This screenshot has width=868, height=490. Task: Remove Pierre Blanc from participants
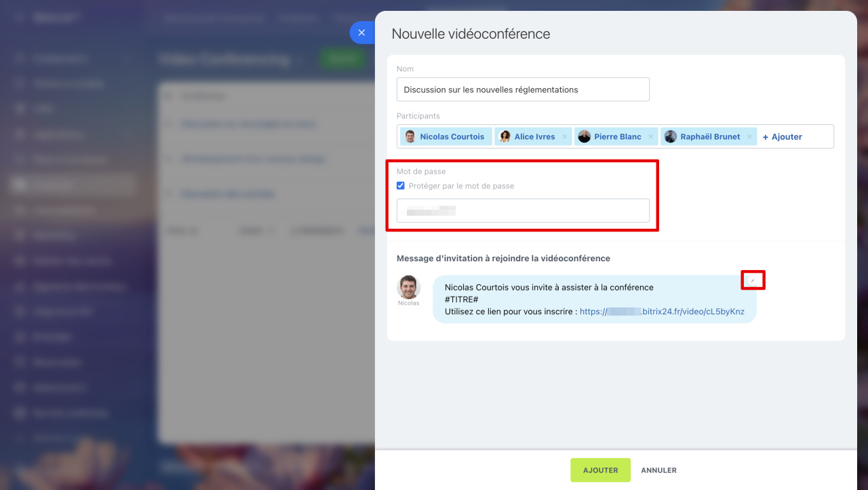click(x=651, y=136)
